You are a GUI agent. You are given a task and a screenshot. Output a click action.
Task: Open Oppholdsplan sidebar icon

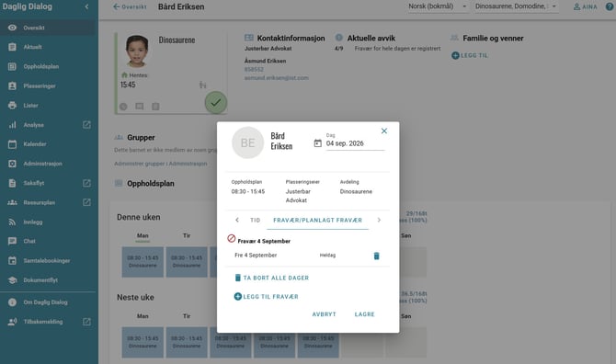(x=12, y=67)
